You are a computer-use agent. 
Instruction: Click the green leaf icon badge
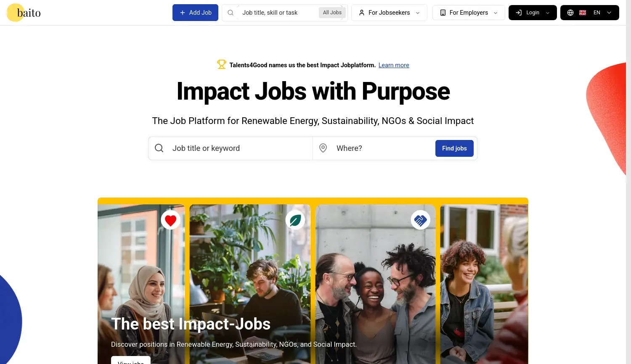[x=295, y=220]
